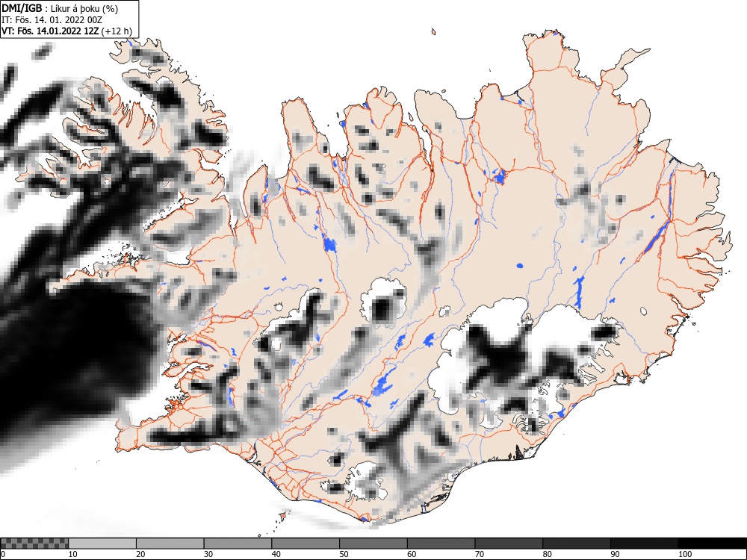Click the legend label '50'

344,554
